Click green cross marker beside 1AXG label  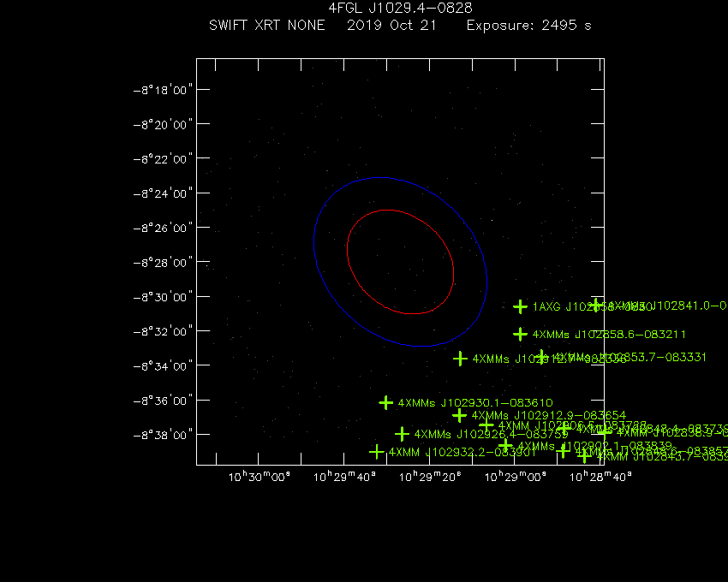point(520,306)
